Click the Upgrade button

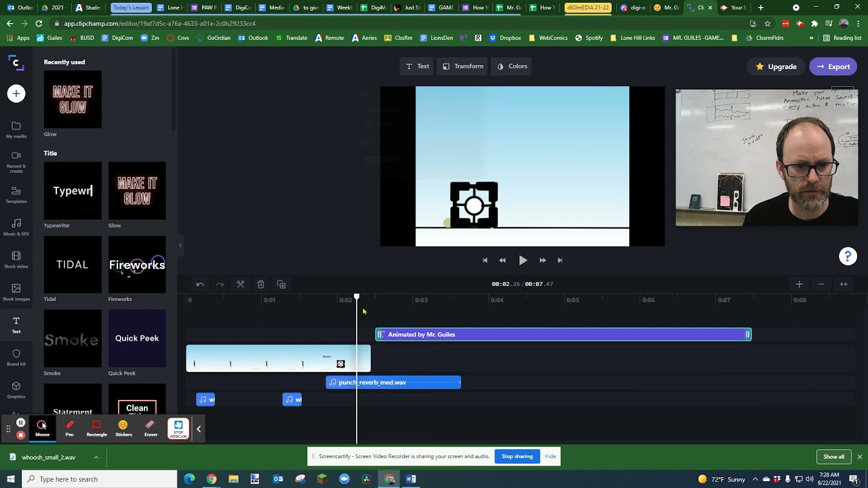[776, 66]
